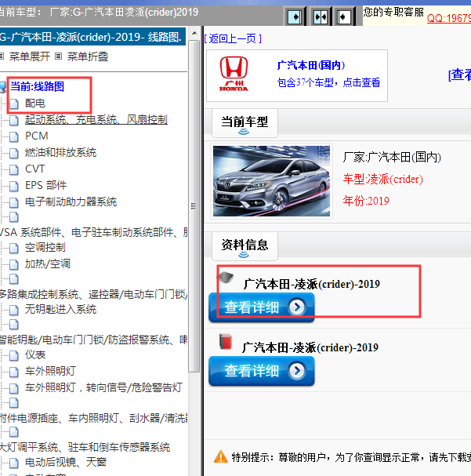Open 智能钥匙/电动车门门锁 entry

[x=93, y=340]
